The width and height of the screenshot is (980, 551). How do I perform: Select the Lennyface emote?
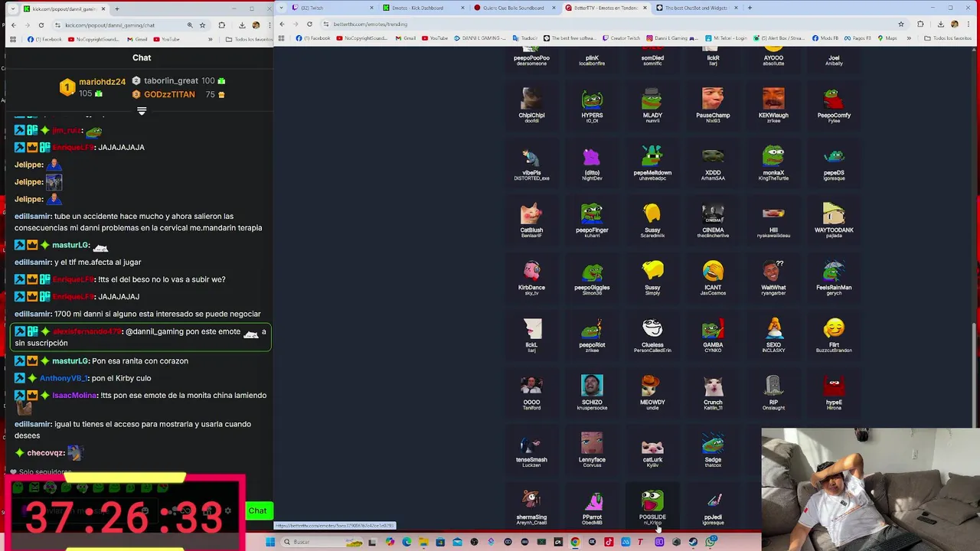pyautogui.click(x=592, y=450)
